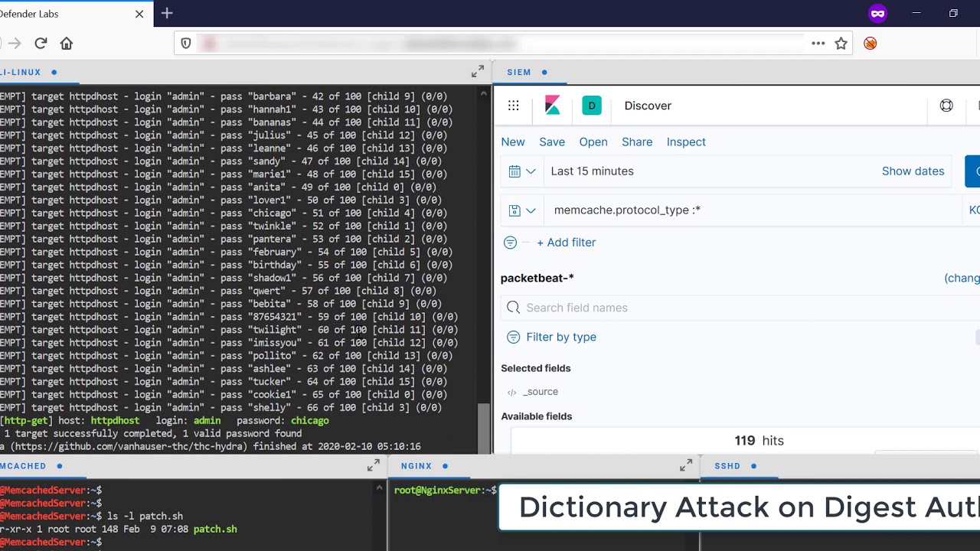Screen dimensions: 980x551
Task: Open the green D space avatar
Action: coord(591,106)
